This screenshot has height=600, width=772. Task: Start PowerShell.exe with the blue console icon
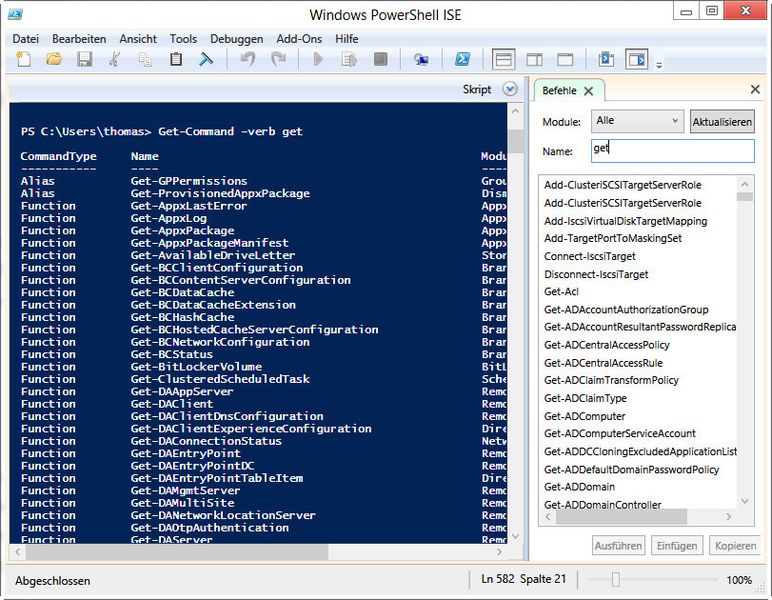462,60
